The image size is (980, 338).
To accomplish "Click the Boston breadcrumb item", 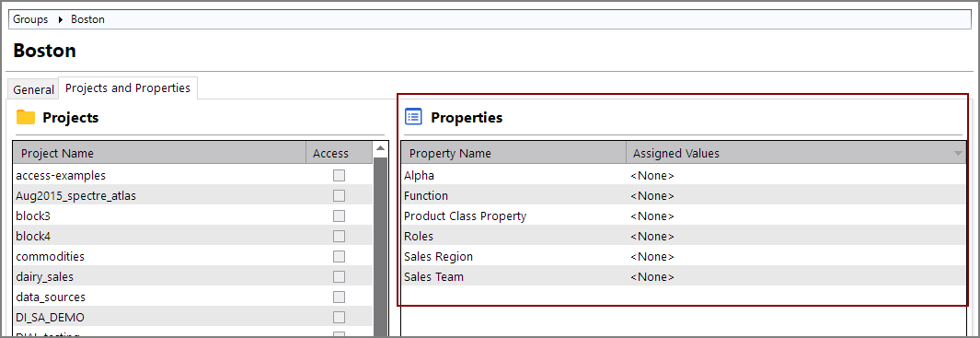I will coord(87,19).
